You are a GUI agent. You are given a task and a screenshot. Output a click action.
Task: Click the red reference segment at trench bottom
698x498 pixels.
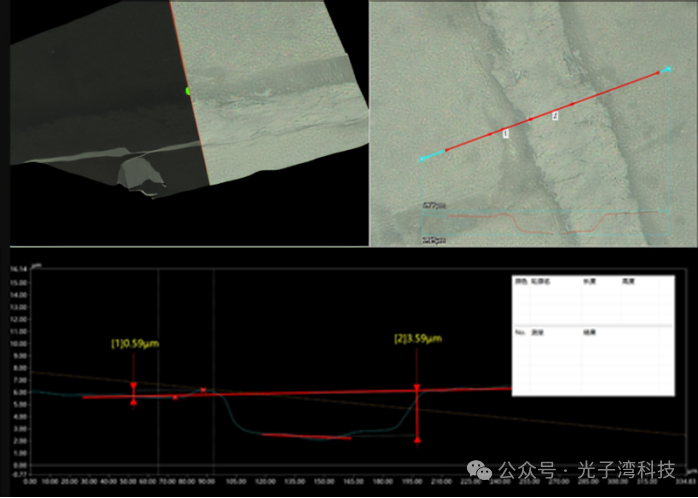(307, 436)
